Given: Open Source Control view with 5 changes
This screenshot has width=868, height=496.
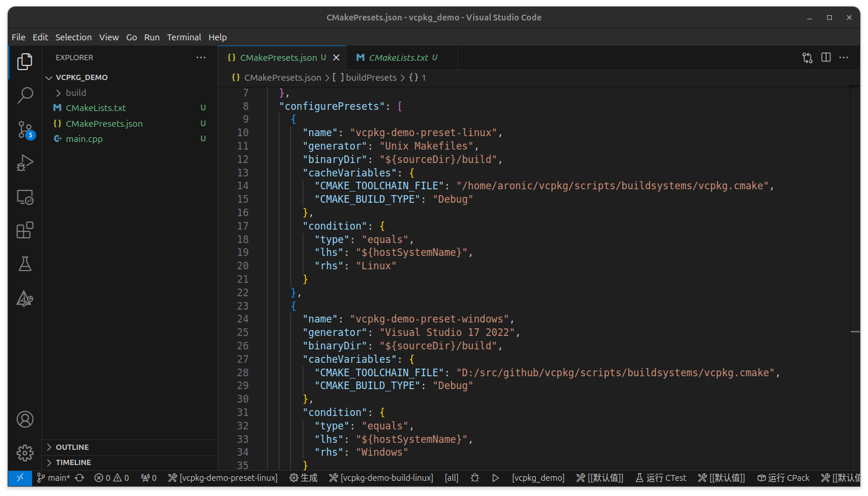Looking at the screenshot, I should click(x=25, y=130).
